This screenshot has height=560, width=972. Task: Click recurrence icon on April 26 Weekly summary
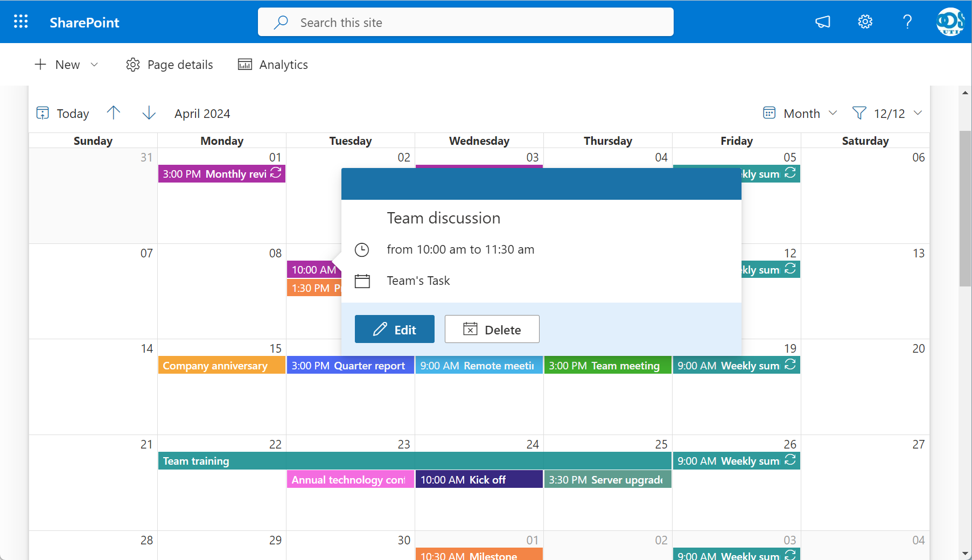coord(790,459)
